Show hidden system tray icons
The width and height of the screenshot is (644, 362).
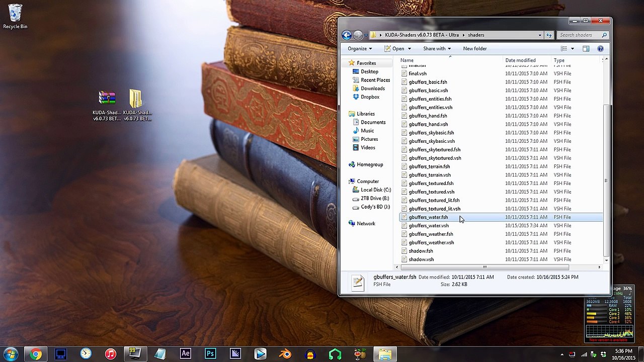[x=561, y=354]
